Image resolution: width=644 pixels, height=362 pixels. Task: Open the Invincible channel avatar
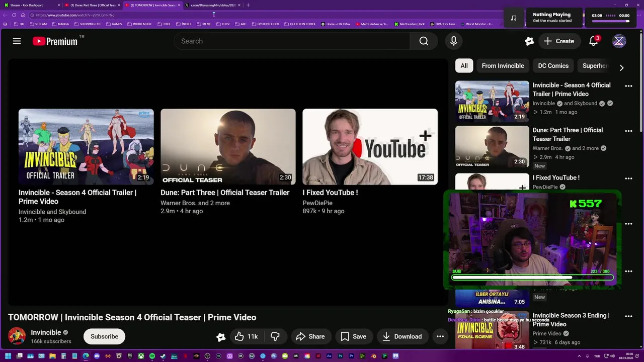[x=17, y=336]
